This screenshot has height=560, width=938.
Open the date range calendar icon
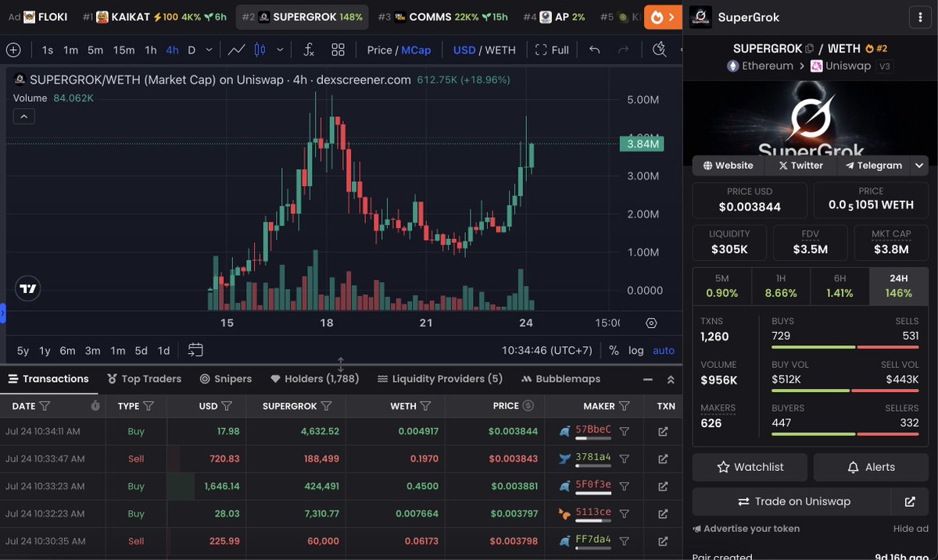tap(195, 350)
